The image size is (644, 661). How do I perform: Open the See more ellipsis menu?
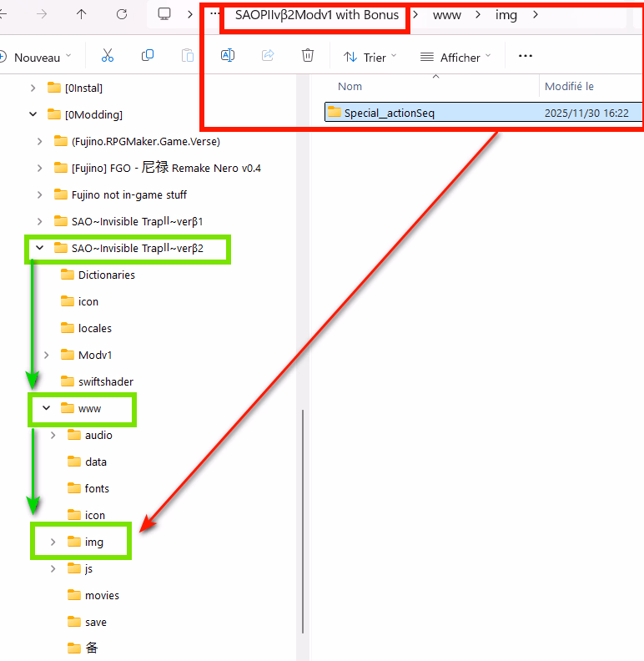525,56
